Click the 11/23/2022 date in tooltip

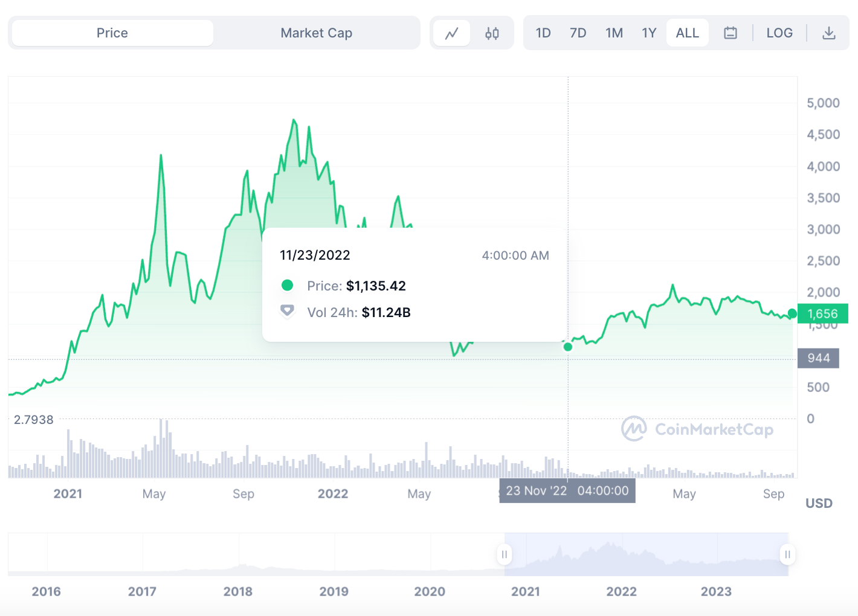pyautogui.click(x=315, y=255)
